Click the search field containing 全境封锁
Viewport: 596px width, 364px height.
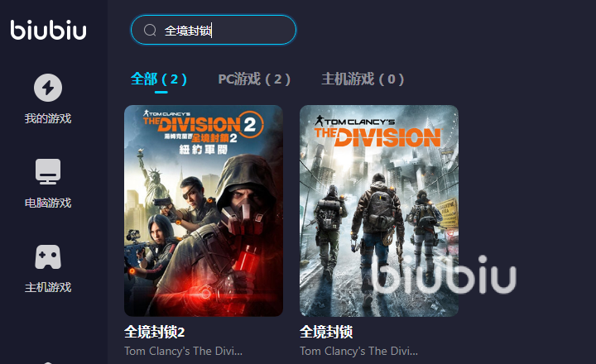pyautogui.click(x=214, y=30)
